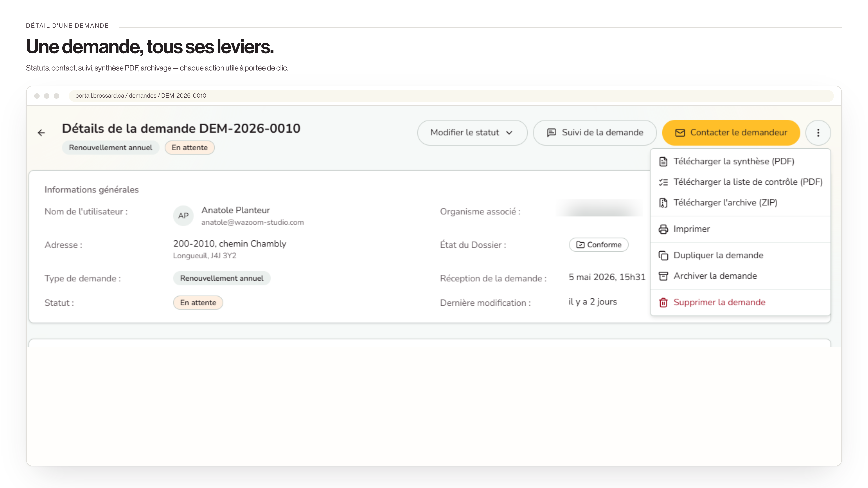
Task: Click the PDF document icon beside Télécharger la synthèse
Action: click(x=663, y=162)
